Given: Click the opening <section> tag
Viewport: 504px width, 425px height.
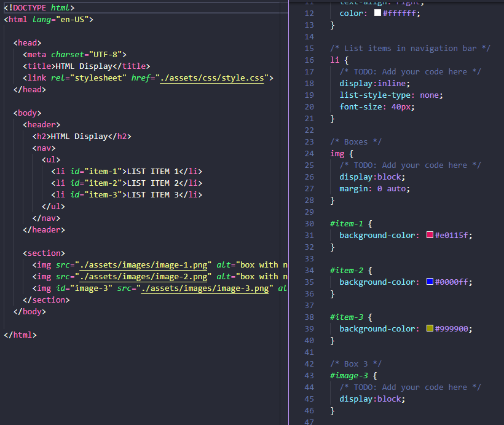Looking at the screenshot, I should (x=44, y=253).
